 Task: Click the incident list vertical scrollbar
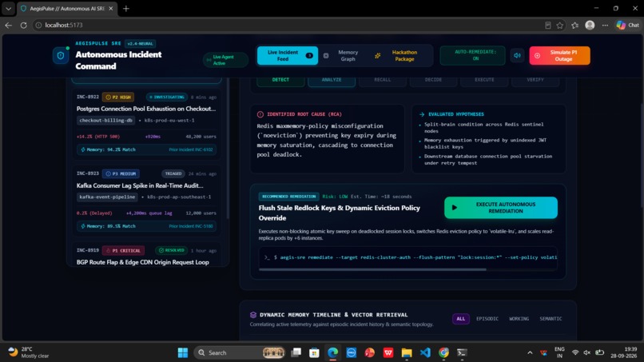tap(228, 148)
